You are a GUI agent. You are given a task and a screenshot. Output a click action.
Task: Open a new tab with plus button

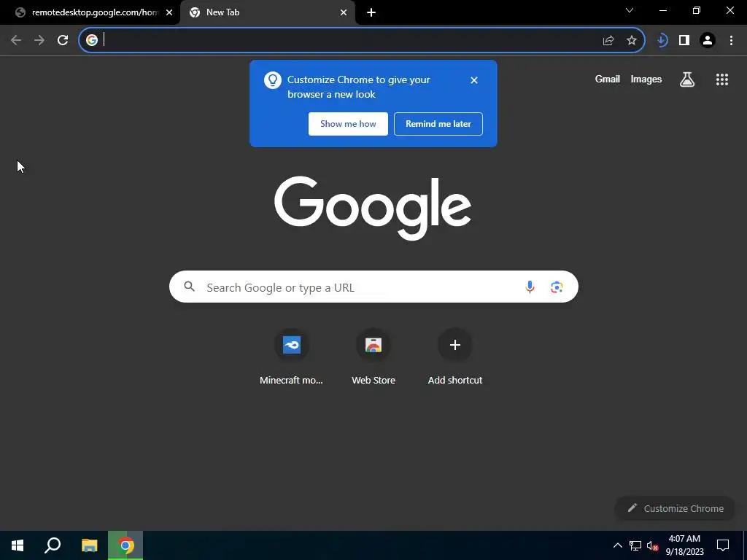click(x=371, y=12)
